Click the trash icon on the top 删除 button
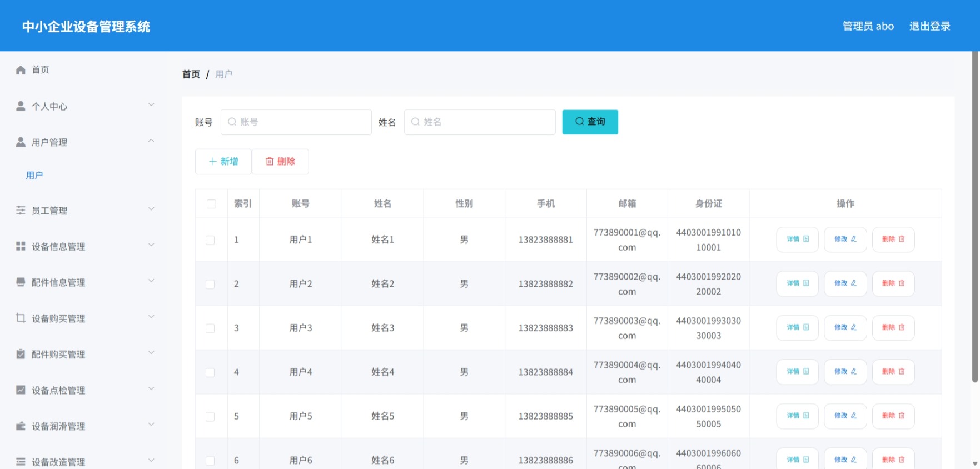 [270, 161]
